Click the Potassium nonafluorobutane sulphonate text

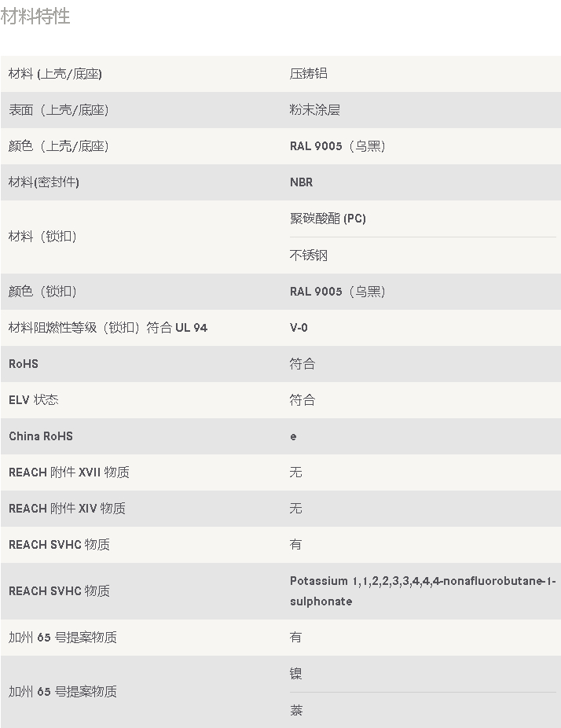click(423, 591)
